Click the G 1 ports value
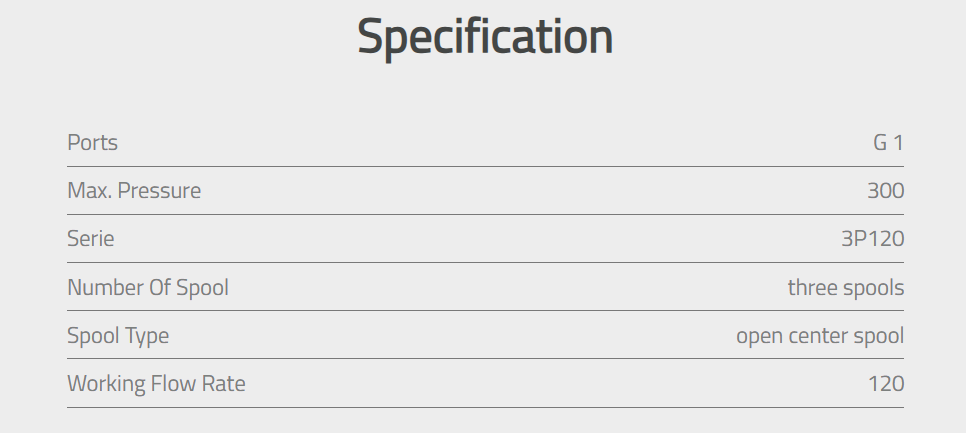Screen dimensions: 966x433 click(888, 142)
